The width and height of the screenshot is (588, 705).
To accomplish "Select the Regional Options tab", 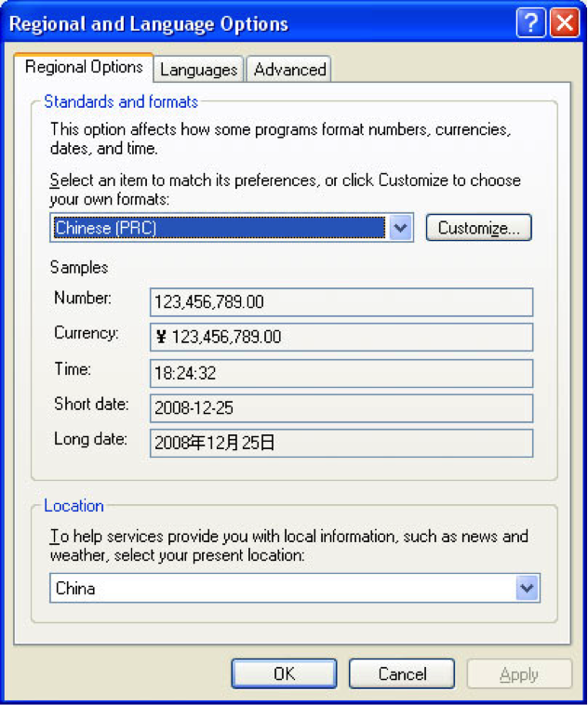I will (x=84, y=67).
